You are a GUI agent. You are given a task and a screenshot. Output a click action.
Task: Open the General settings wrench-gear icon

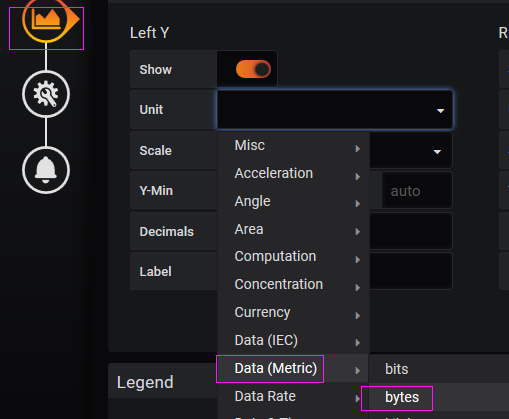[x=46, y=94]
